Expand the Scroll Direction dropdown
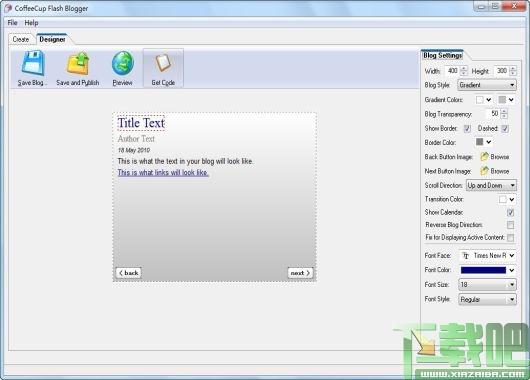The width and height of the screenshot is (530, 380). (x=491, y=185)
